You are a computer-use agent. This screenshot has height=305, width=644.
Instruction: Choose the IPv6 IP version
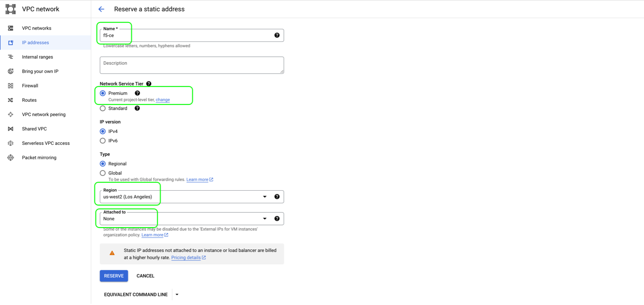(x=103, y=140)
